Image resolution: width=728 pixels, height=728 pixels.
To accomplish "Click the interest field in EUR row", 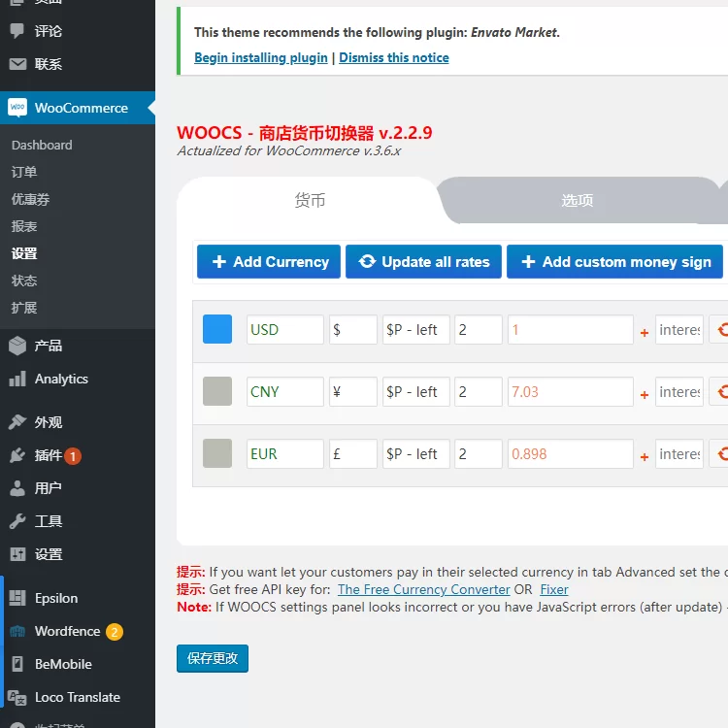I will (x=679, y=453).
